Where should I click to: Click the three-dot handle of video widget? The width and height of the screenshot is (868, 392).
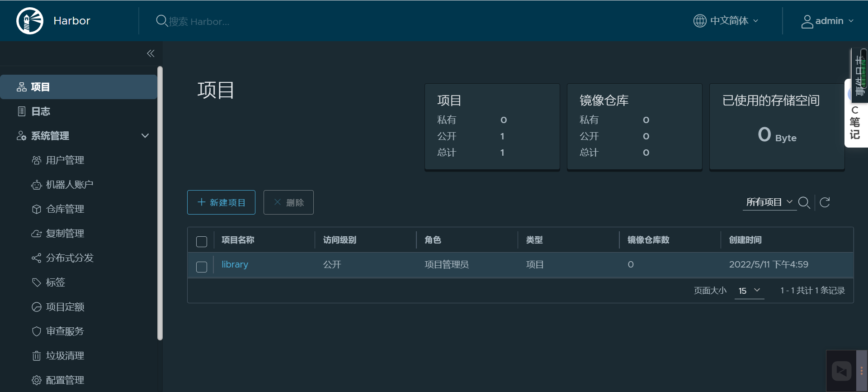862,371
